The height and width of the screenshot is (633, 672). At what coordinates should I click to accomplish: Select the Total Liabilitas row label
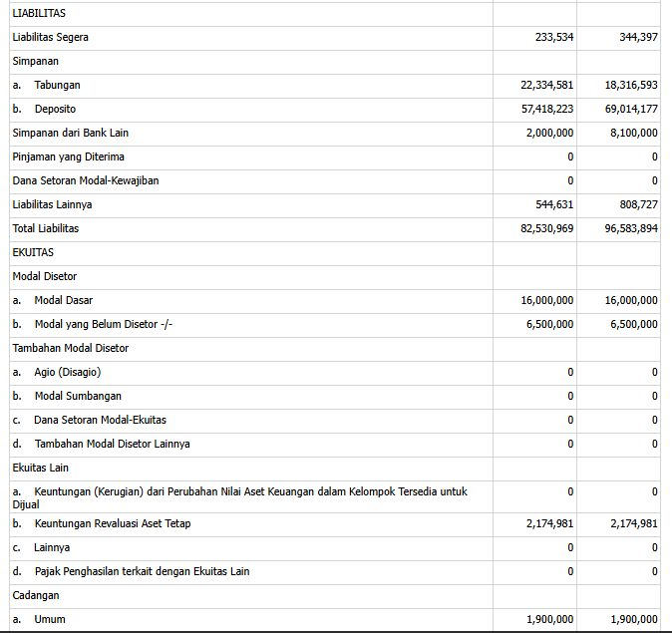(x=46, y=228)
